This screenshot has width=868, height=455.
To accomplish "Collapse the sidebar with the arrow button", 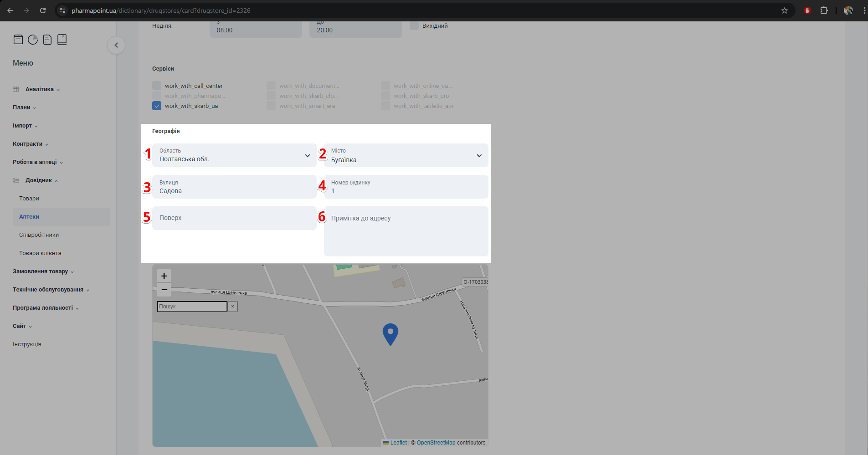I will click(x=116, y=45).
